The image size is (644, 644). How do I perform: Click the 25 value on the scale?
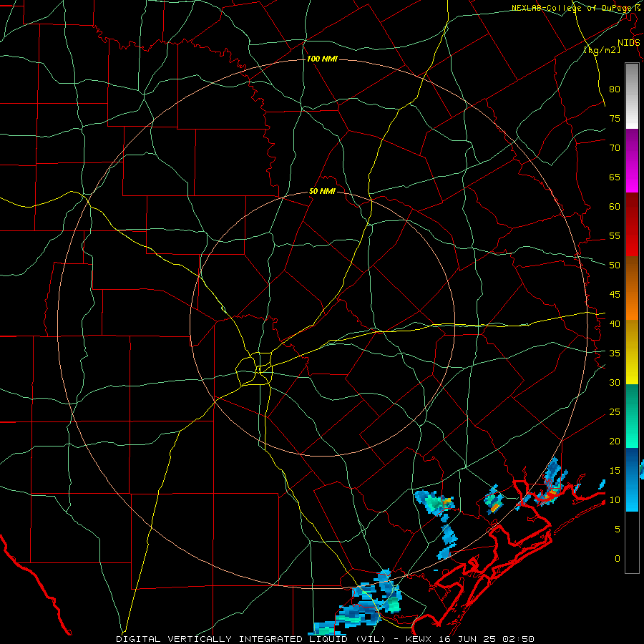point(615,412)
